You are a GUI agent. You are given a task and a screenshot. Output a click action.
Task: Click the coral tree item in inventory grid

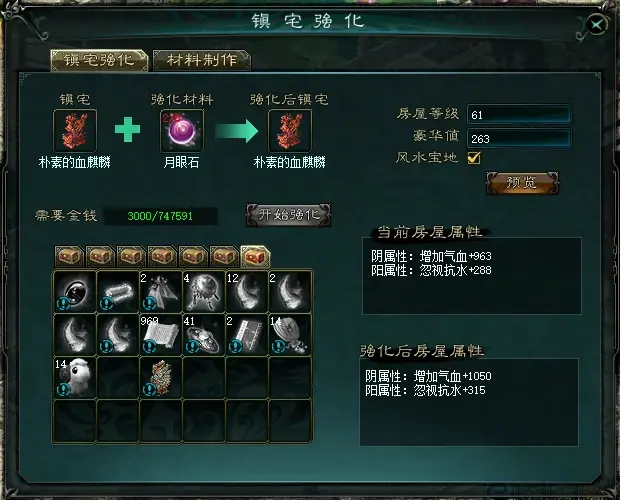click(x=161, y=377)
